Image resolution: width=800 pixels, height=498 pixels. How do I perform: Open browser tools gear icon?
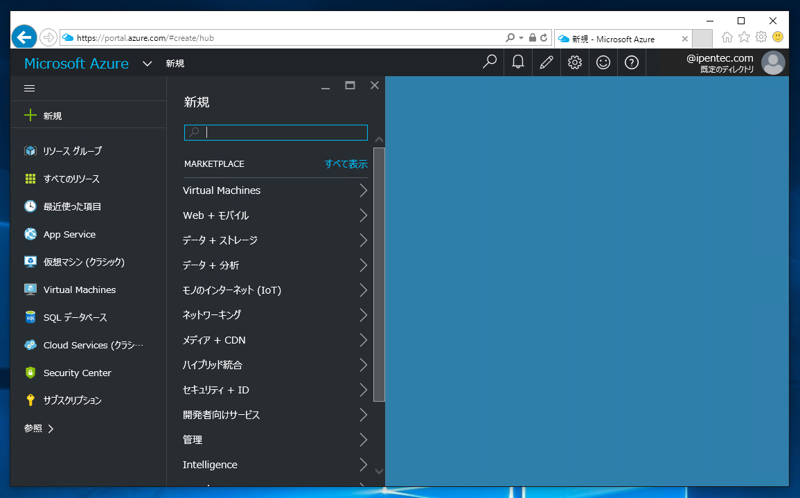point(761,37)
